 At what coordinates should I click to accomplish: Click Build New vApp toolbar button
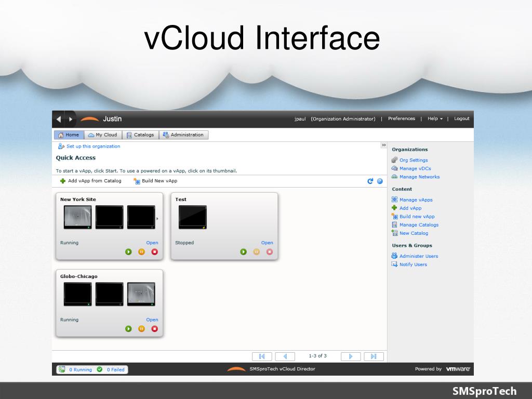(156, 181)
